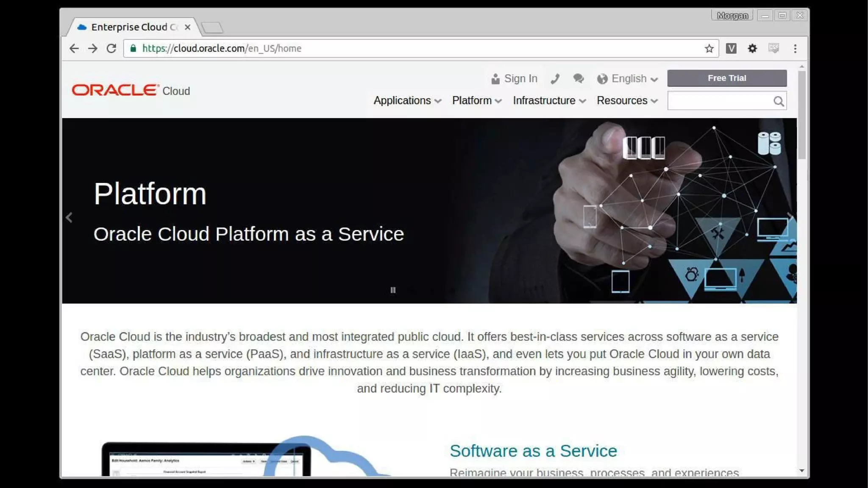
Task: Go back with the browser back arrow
Action: [x=74, y=49]
